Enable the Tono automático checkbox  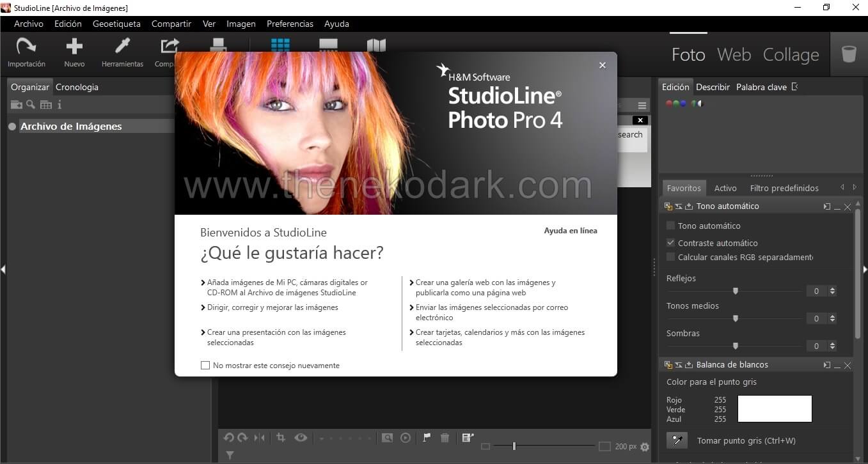[x=670, y=226]
